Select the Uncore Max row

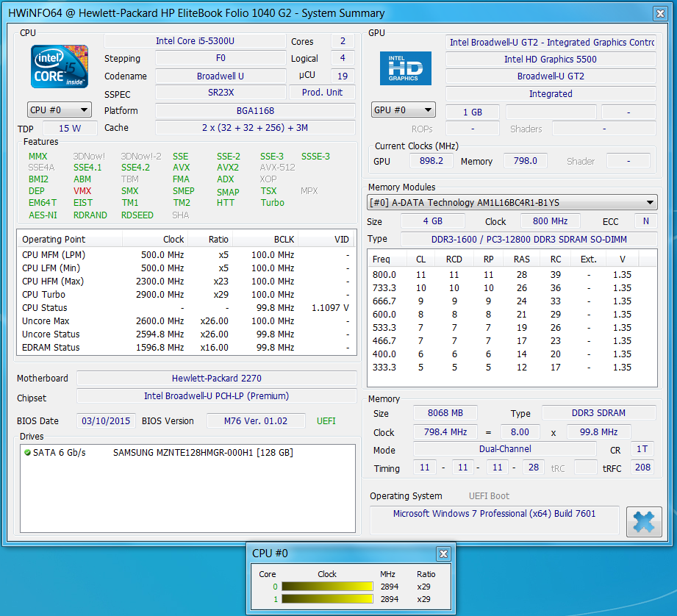click(x=186, y=321)
